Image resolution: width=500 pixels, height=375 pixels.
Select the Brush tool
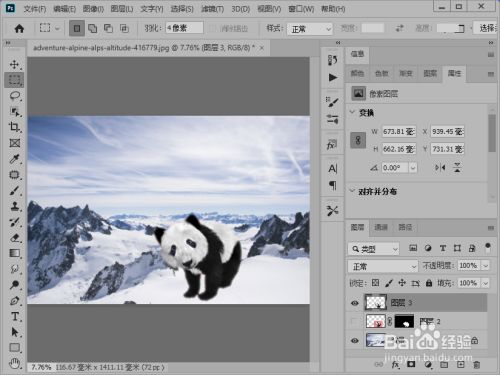tap(14, 191)
